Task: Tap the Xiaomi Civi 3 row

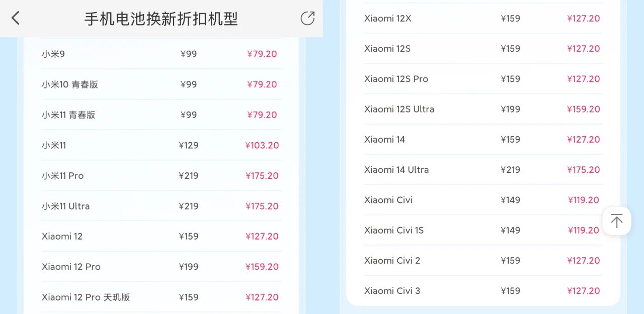Action: pos(392,291)
